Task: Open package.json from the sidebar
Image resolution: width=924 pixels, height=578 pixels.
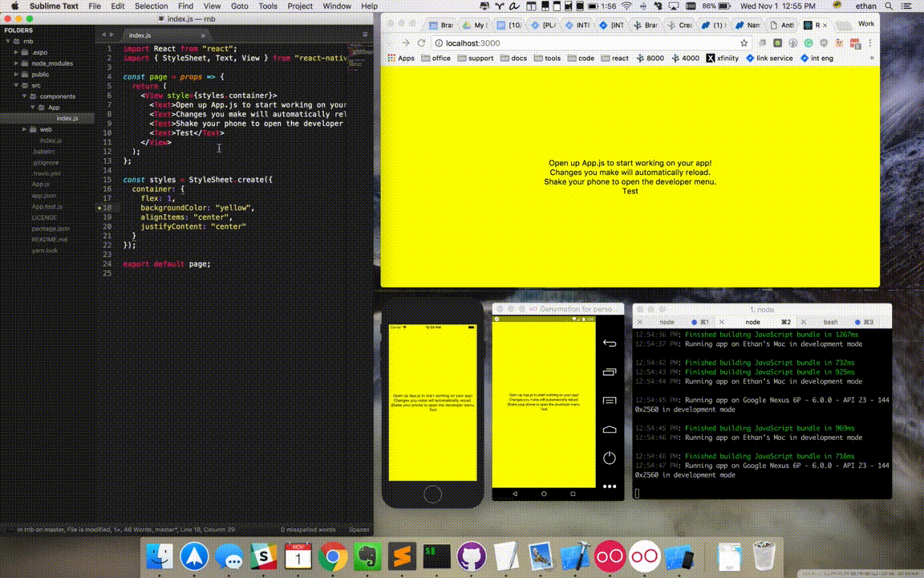Action: click(x=51, y=229)
